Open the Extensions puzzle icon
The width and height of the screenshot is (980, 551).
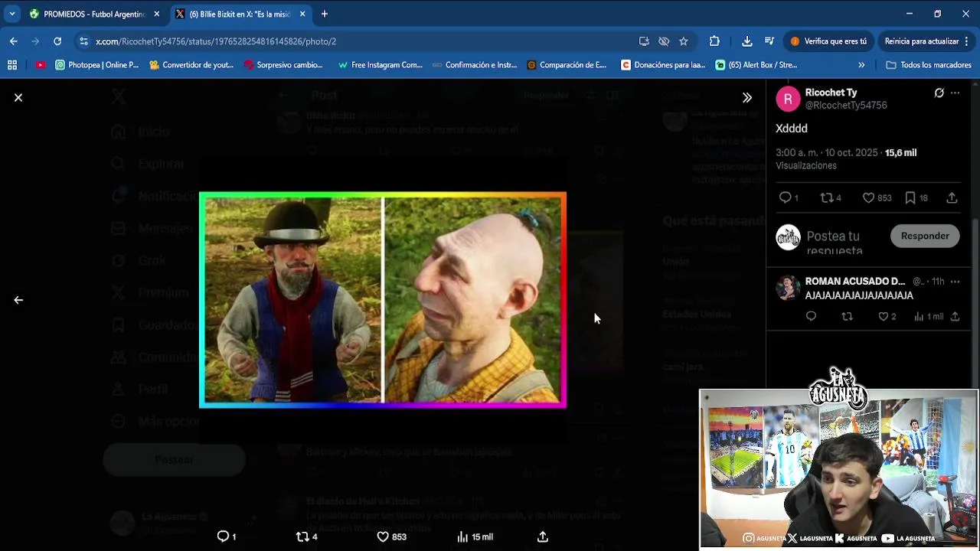click(x=714, y=41)
